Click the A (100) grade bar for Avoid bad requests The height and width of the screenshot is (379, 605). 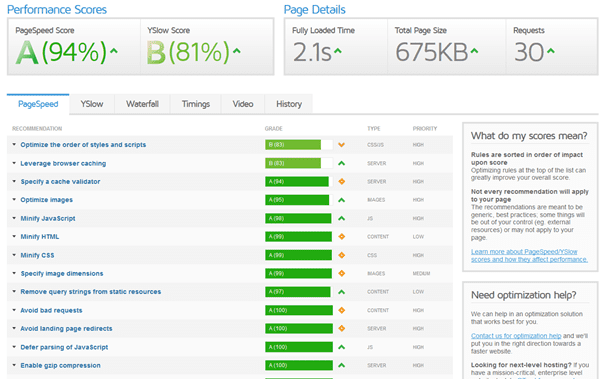[x=299, y=310]
